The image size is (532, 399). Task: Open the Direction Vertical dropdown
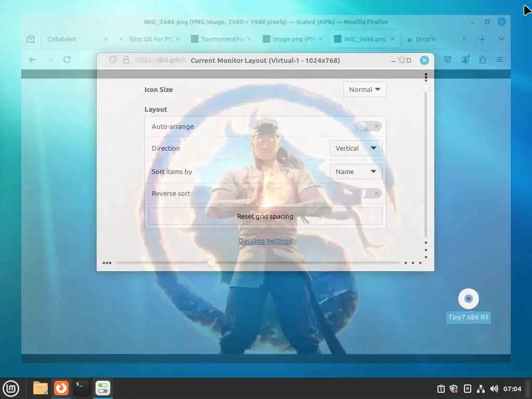[x=356, y=148]
